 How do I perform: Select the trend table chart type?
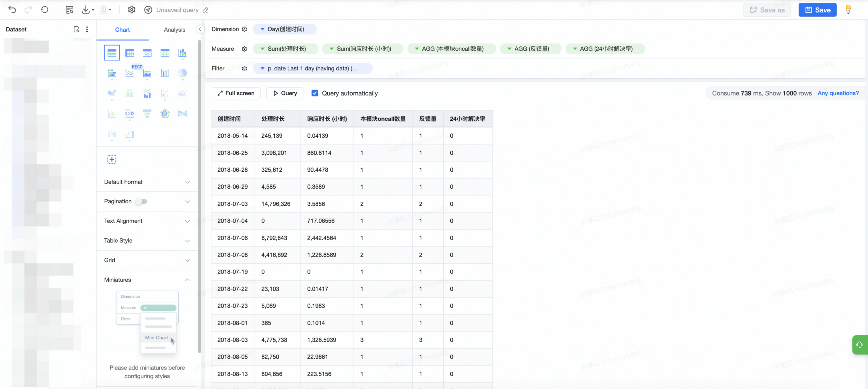(147, 53)
